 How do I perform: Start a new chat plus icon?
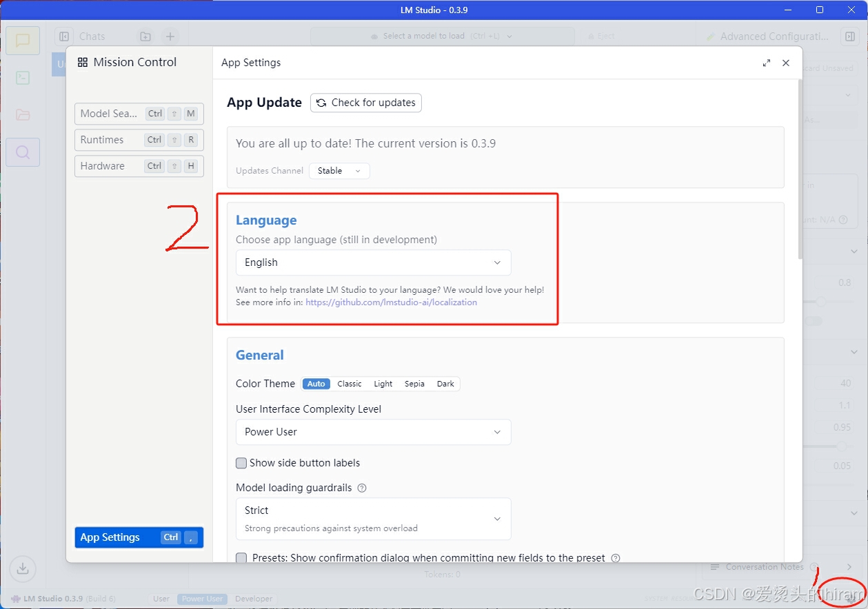pyautogui.click(x=170, y=37)
